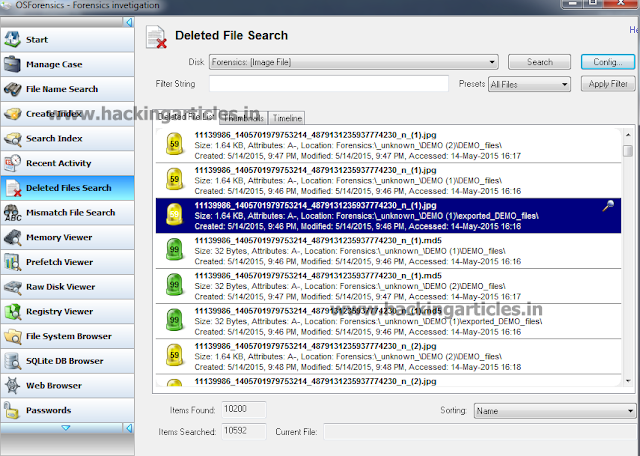The image size is (640, 456).
Task: Click the scroll up arrow of file list
Action: [x=628, y=135]
